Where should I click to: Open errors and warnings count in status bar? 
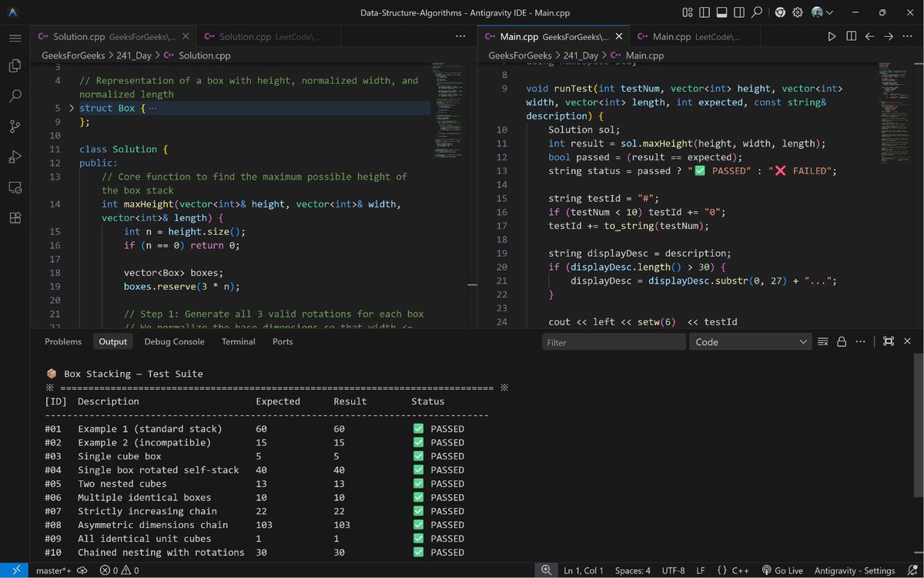click(119, 570)
